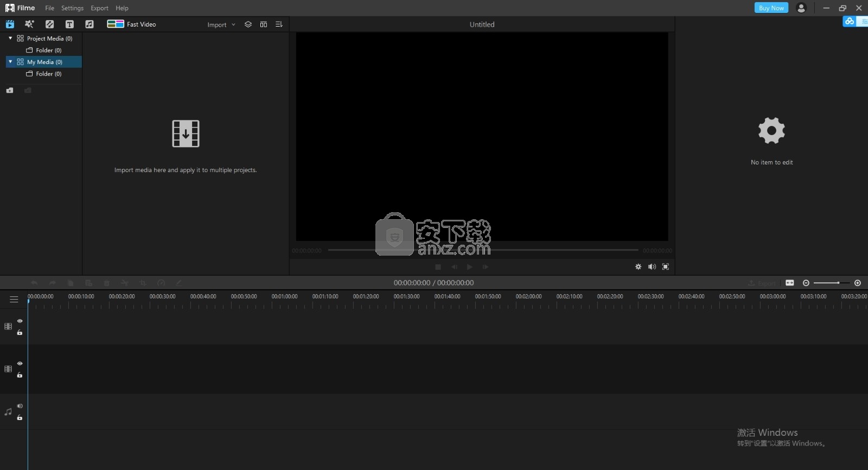Mute the audio track
This screenshot has height=470, width=868.
tap(20, 406)
